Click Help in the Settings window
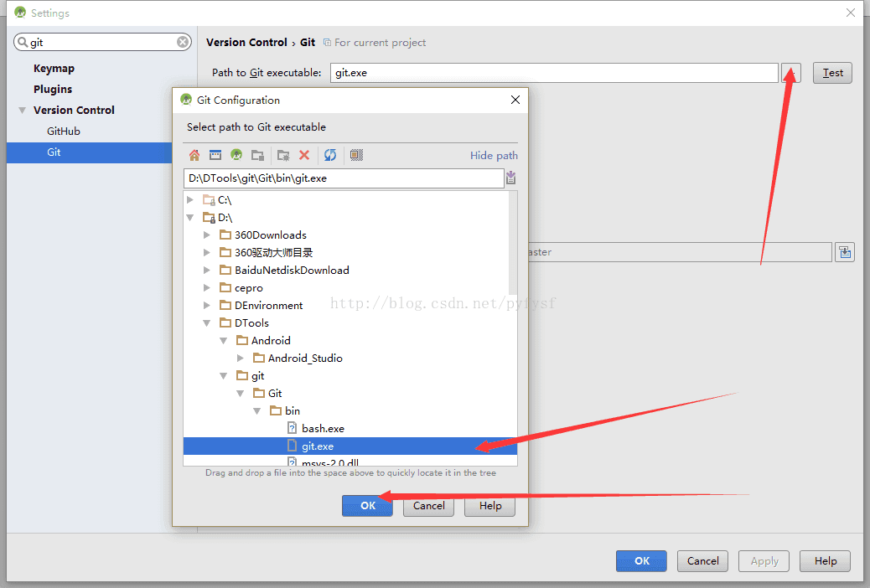This screenshot has width=870, height=588. point(825,561)
